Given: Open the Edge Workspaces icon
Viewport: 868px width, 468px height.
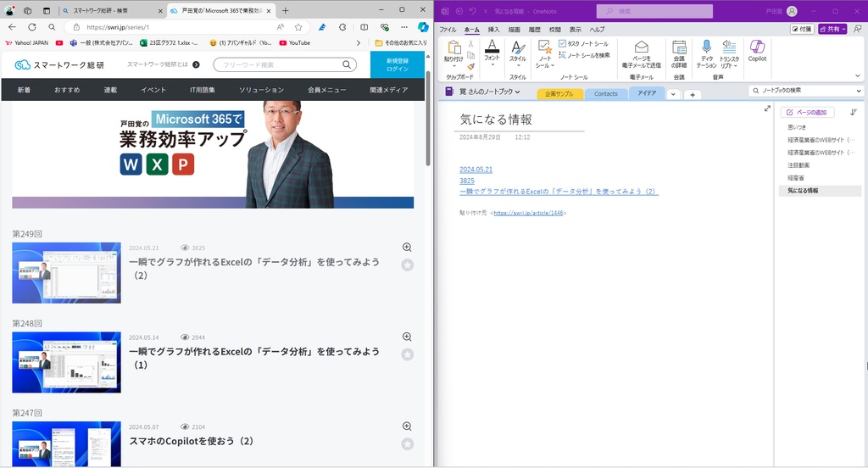Looking at the screenshot, I should (28, 10).
